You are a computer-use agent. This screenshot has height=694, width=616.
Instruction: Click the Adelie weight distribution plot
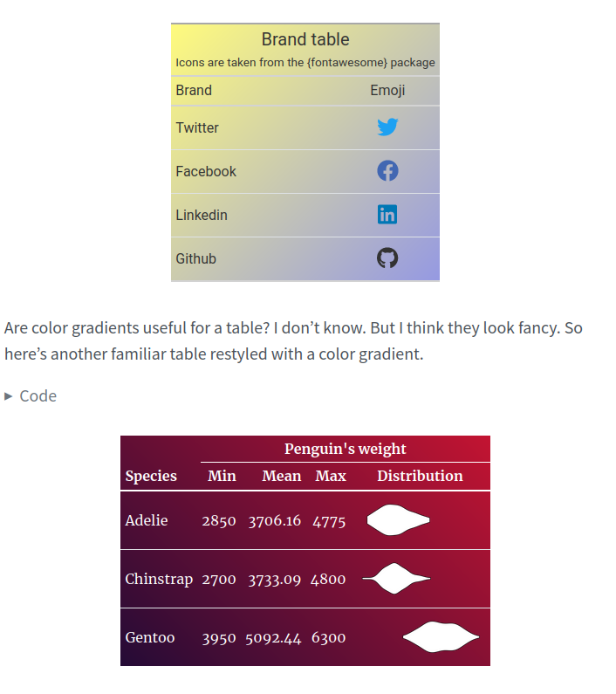click(x=398, y=521)
